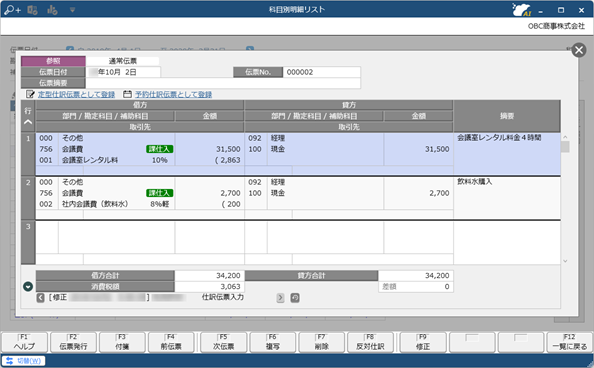Viewport: 594px width, 368px height.
Task: Click the search magnifier icon in title bar
Action: pos(12,10)
